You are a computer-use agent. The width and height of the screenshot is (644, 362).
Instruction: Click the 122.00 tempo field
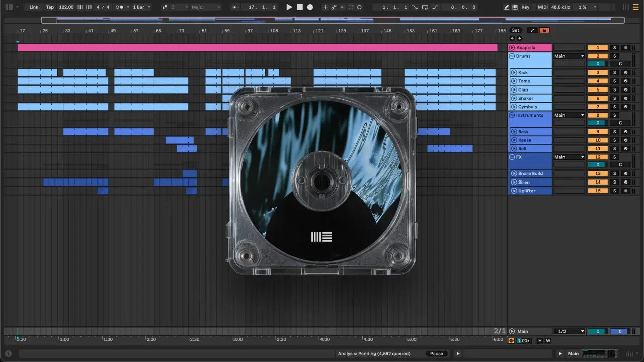[66, 7]
